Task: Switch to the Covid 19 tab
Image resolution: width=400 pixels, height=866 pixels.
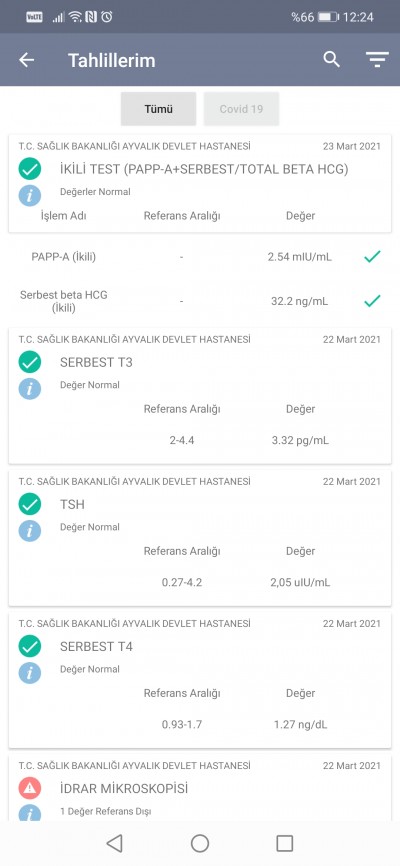Action: (241, 109)
